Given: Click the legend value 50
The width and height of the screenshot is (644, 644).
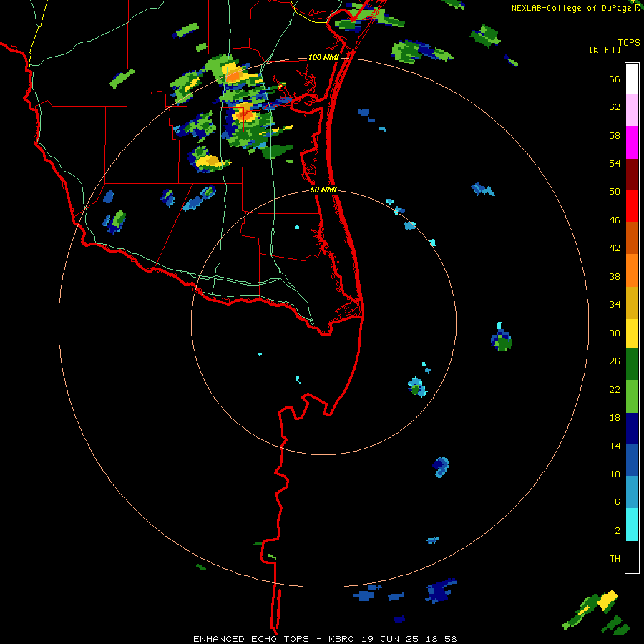Looking at the screenshot, I should [x=615, y=192].
